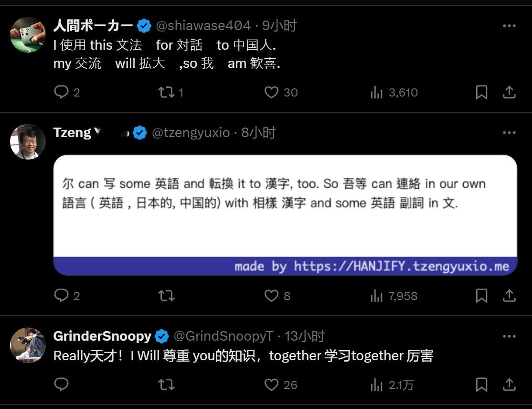Open @GrindSnoopyT profile handle link
The height and width of the screenshot is (409, 532).
[223, 336]
